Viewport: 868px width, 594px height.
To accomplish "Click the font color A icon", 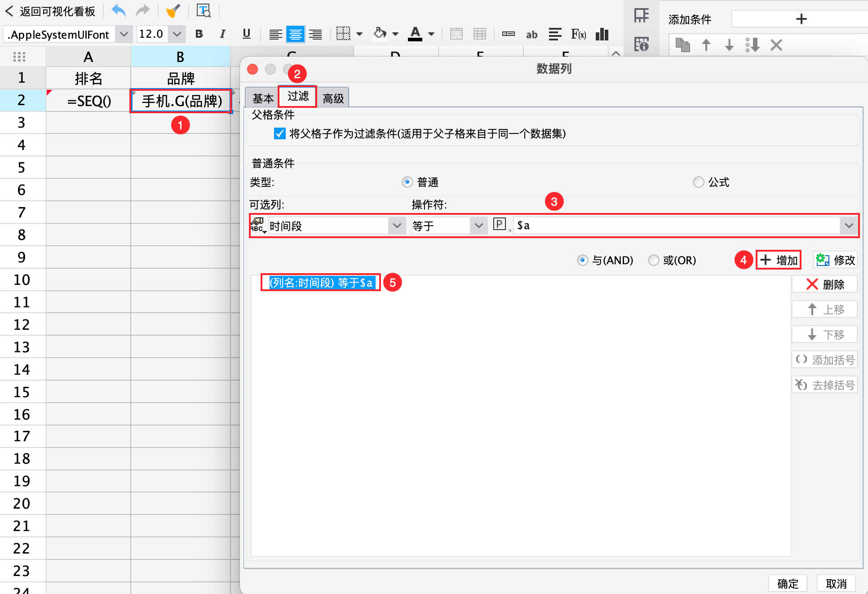I will [x=415, y=34].
